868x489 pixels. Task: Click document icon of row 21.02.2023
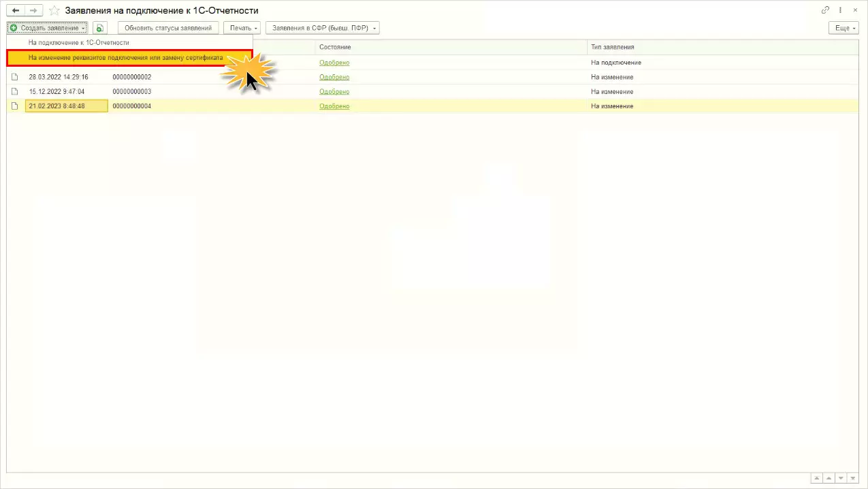pos(15,106)
